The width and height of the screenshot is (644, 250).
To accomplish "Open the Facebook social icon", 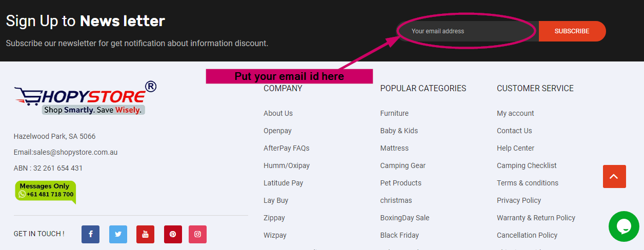I will pos(90,234).
